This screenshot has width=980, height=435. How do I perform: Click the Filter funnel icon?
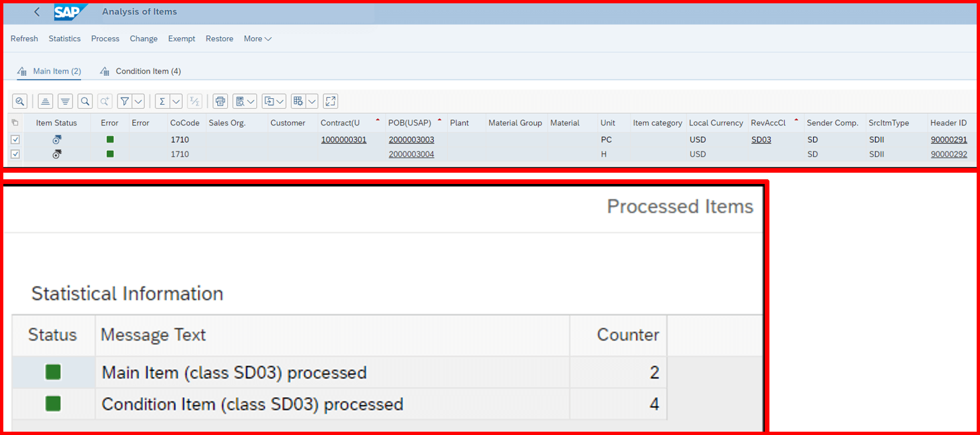coord(125,101)
